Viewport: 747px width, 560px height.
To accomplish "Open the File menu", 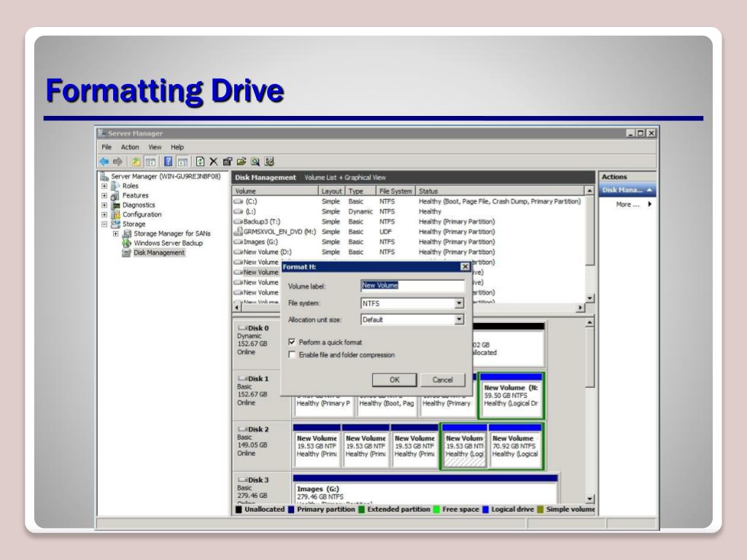I will click(x=107, y=147).
